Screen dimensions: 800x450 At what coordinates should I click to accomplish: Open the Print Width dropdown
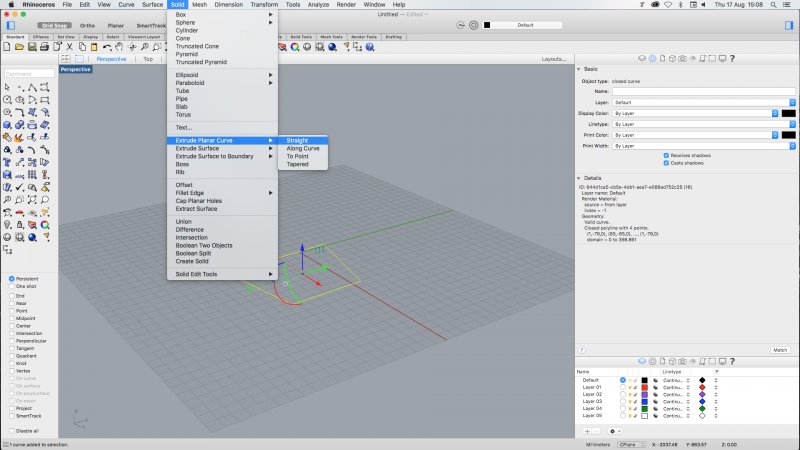point(704,146)
